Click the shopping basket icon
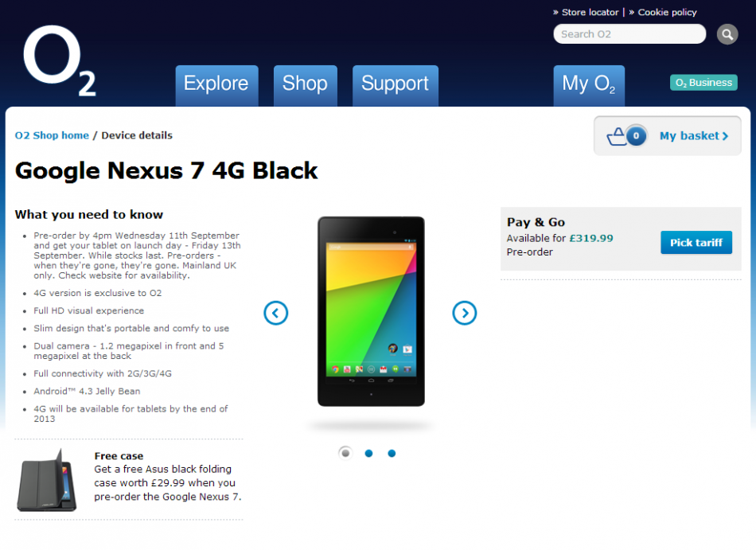The width and height of the screenshot is (756, 550). [616, 136]
